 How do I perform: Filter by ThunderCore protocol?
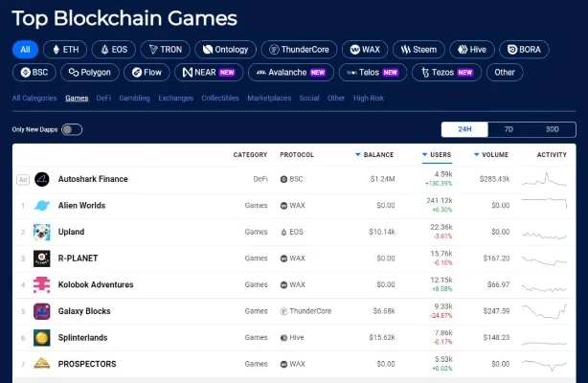pyautogui.click(x=299, y=50)
